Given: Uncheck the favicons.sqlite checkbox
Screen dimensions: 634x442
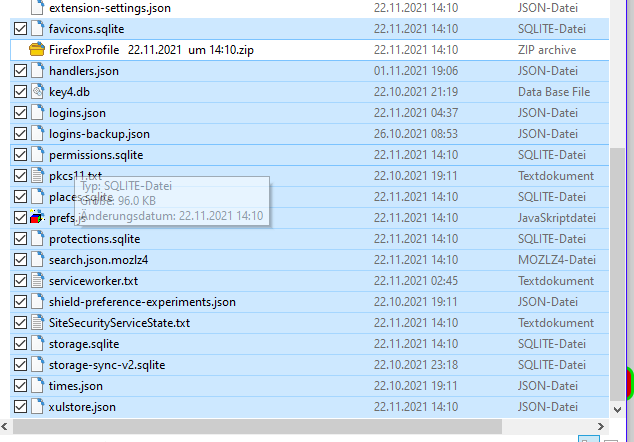Looking at the screenshot, I should tap(20, 29).
